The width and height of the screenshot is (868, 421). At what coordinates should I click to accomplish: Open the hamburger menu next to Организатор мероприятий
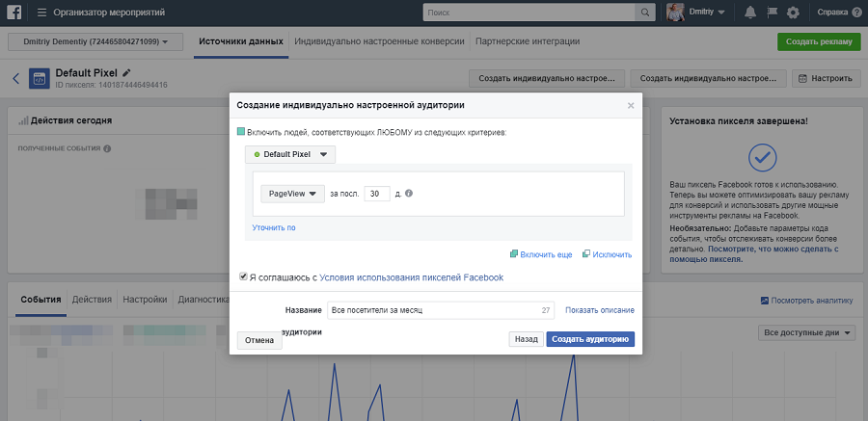pos(42,13)
